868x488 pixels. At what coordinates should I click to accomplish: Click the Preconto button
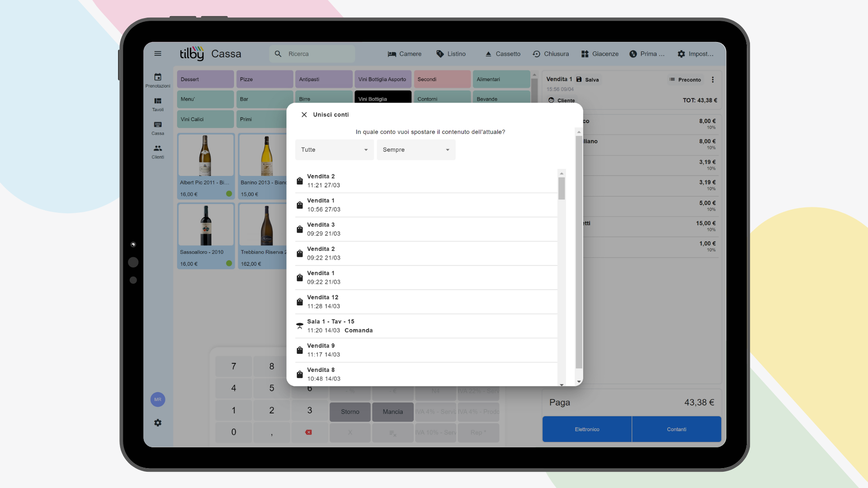click(685, 80)
